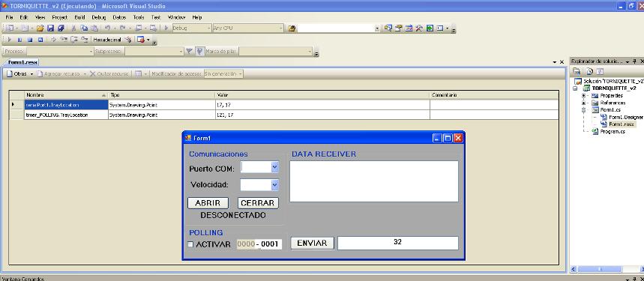This screenshot has height=281, width=644.
Task: Click the Cut scissors icon
Action: (x=74, y=28)
